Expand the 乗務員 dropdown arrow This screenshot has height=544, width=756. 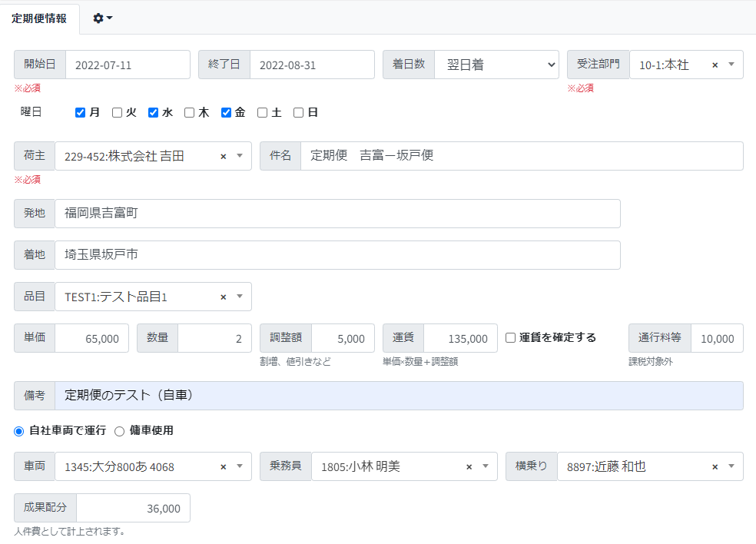click(x=485, y=466)
